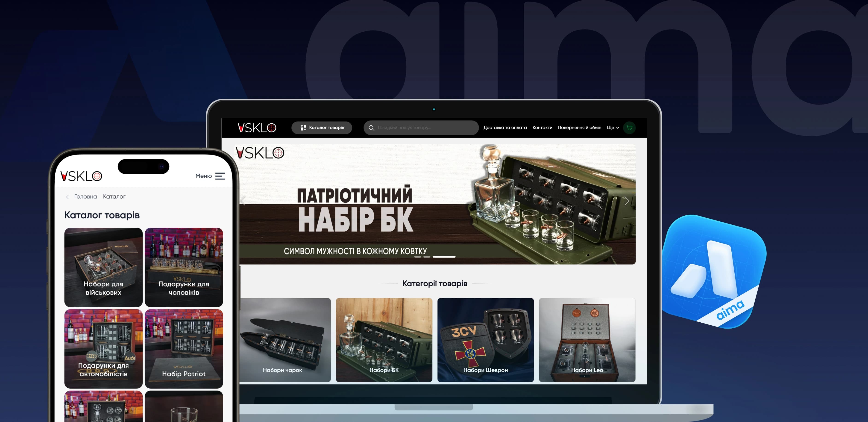Open the Доставка та оплата page
Image resolution: width=868 pixels, height=422 pixels.
[x=505, y=128]
